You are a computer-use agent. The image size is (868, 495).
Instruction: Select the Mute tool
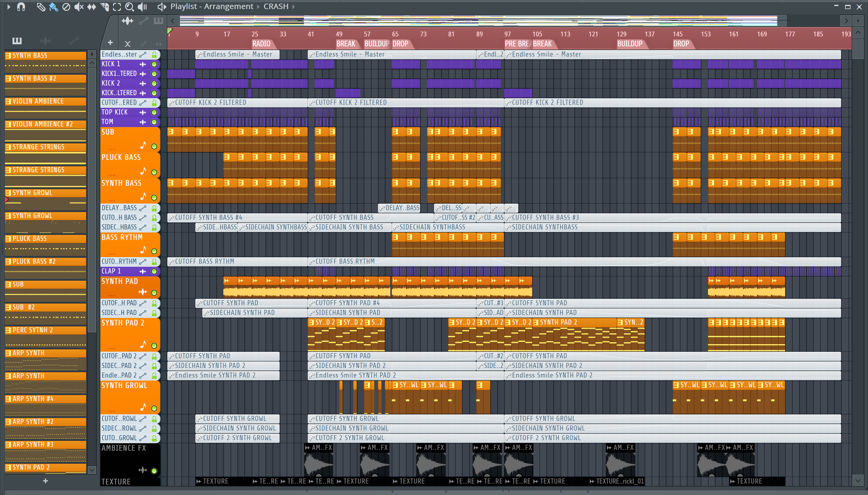point(79,7)
